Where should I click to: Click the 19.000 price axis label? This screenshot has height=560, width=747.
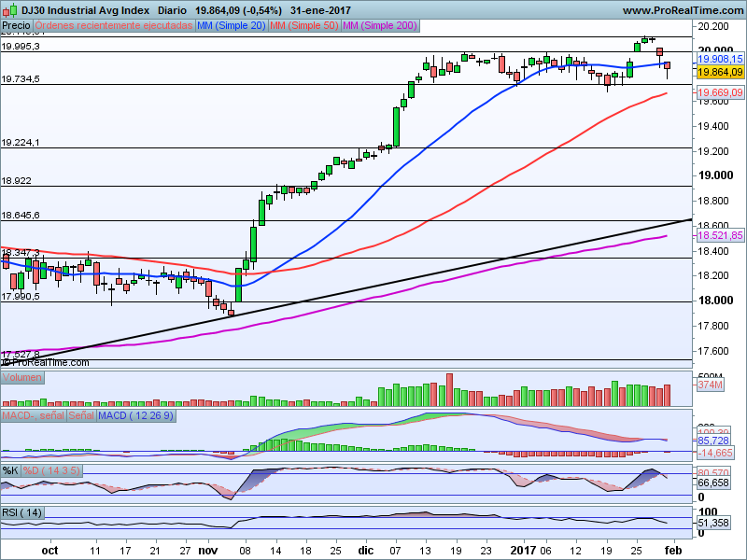715,175
